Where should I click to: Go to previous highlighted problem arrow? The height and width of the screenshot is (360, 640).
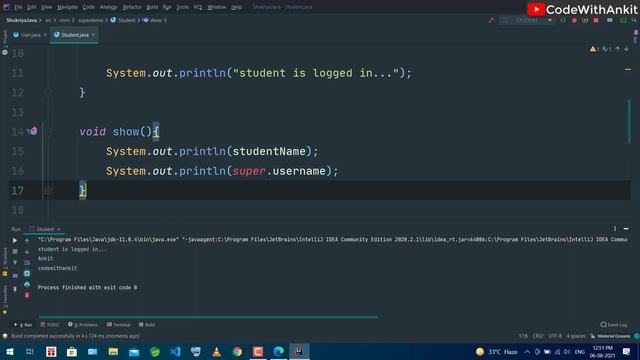click(x=618, y=49)
